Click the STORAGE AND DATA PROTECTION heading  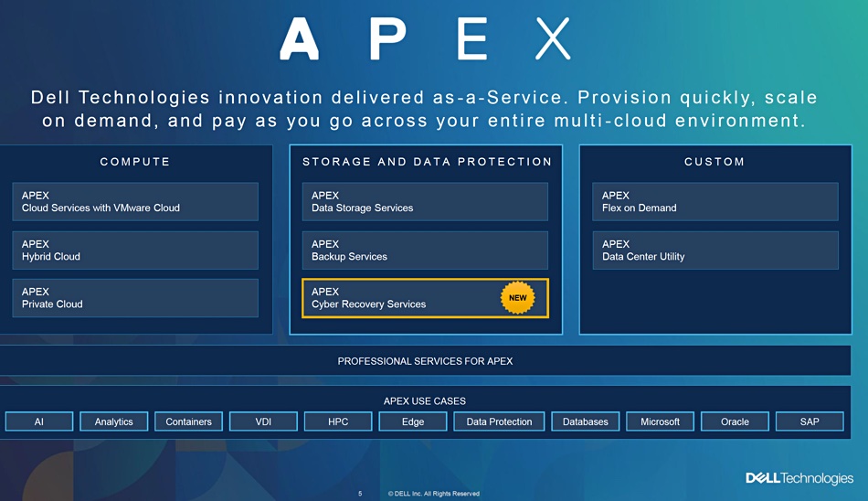click(x=427, y=162)
